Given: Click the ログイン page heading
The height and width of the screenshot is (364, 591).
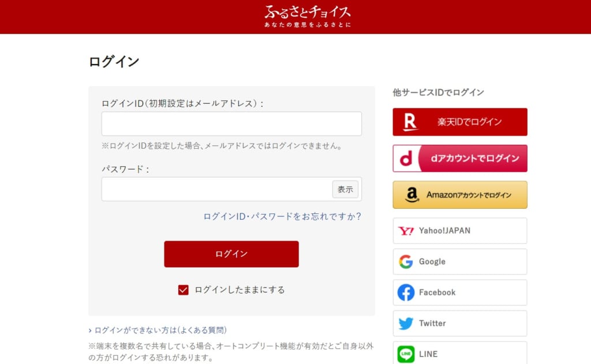Looking at the screenshot, I should [x=114, y=61].
